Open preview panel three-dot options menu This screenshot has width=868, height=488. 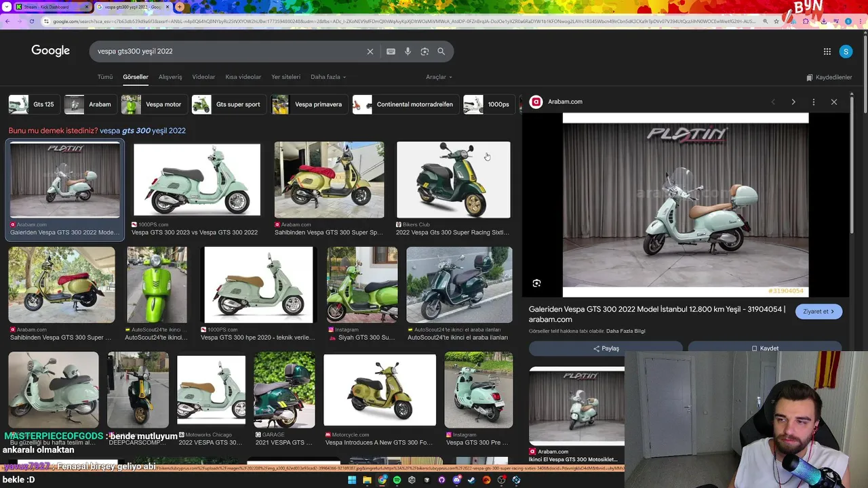[814, 102]
